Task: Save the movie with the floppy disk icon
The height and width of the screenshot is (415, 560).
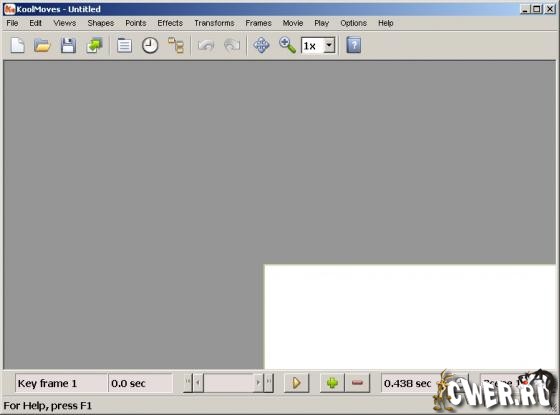Action: pos(68,45)
